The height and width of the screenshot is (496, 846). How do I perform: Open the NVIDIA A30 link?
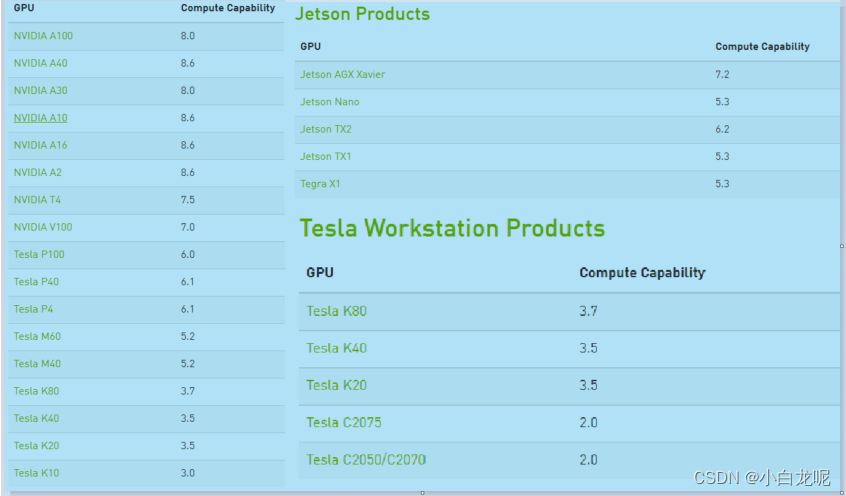click(40, 91)
